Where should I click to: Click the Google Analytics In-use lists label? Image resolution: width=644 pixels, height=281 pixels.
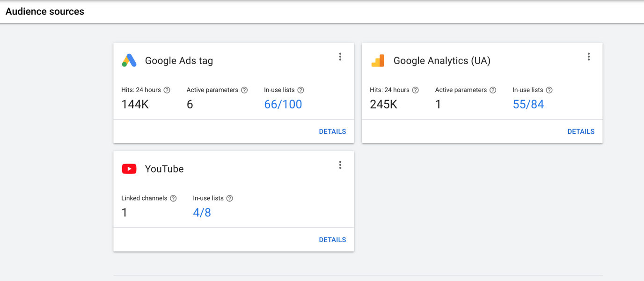click(528, 90)
